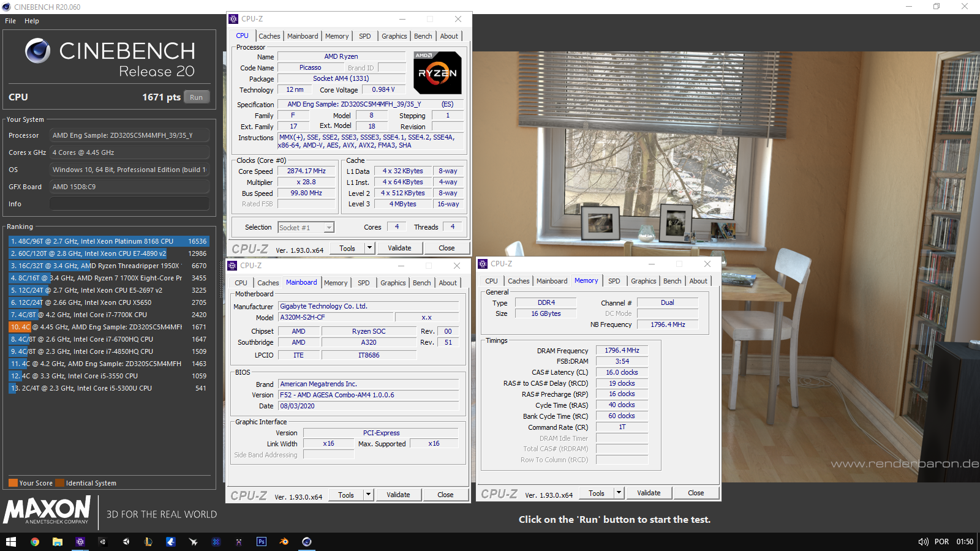Viewport: 980px width, 551px height.
Task: Click Tools button in Memory window
Action: pyautogui.click(x=597, y=493)
